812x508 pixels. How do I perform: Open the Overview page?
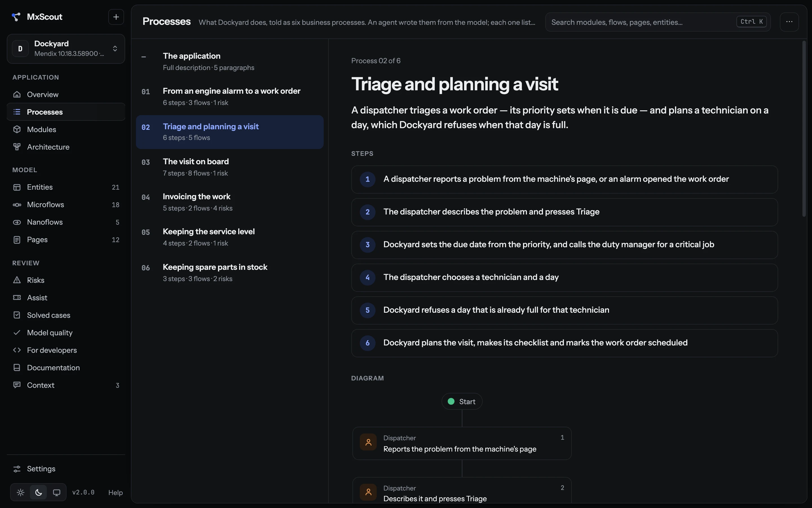(x=66, y=95)
